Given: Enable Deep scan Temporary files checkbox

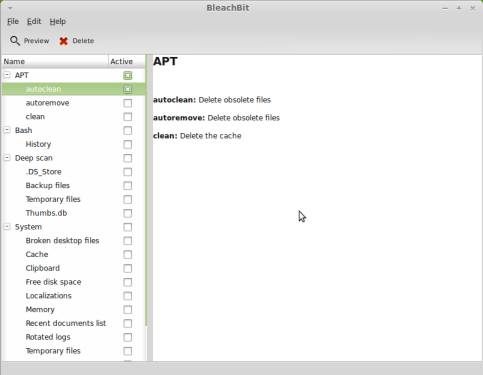Looking at the screenshot, I should (127, 199).
